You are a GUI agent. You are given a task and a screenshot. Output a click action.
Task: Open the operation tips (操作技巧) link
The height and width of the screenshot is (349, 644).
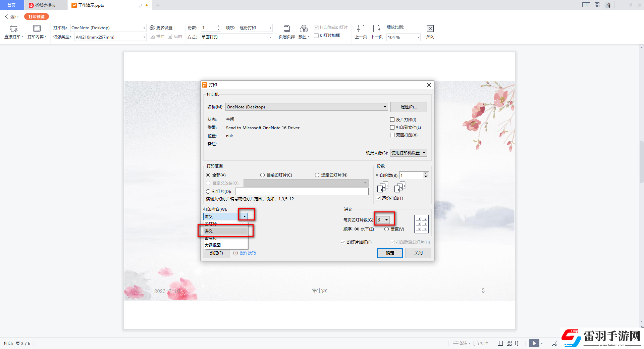[x=248, y=253]
